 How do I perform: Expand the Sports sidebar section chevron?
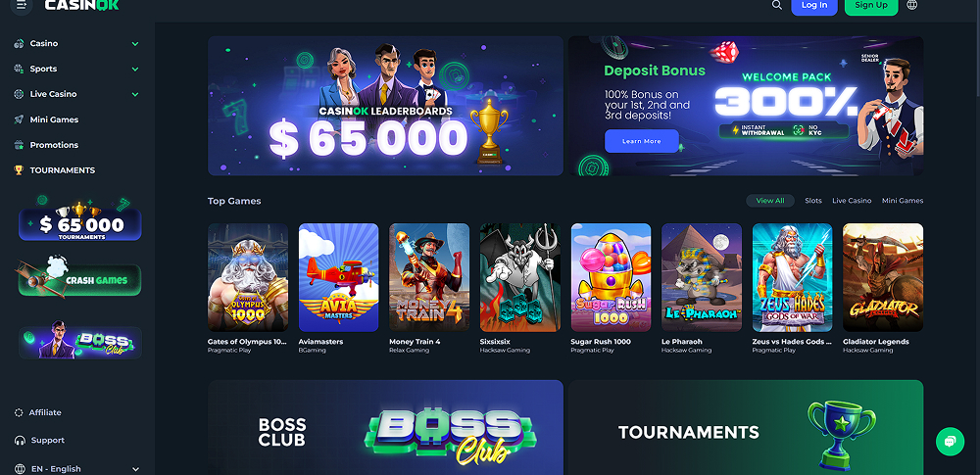tap(135, 70)
